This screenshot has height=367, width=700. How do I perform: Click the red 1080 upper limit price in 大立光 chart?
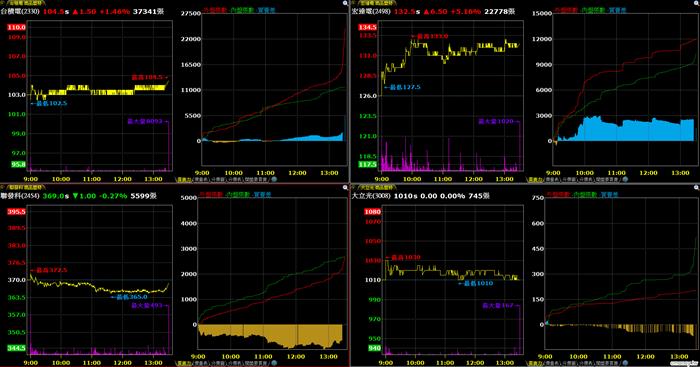point(372,212)
